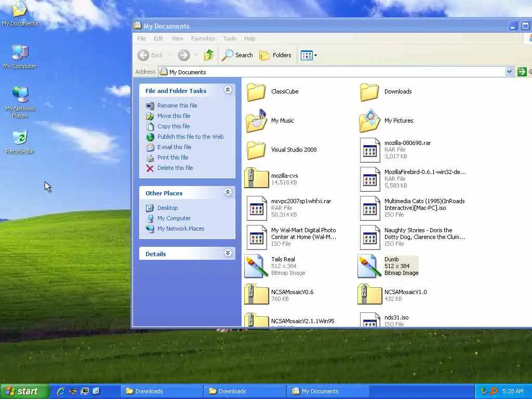Screen dimensions: 532x399
Task: Select the mozilla-080698.rar file icon
Action: [370, 150]
